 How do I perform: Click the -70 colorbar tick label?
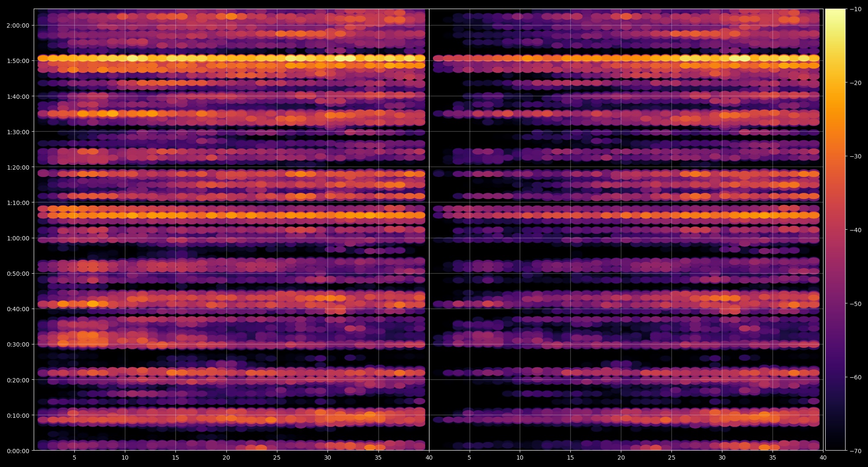[x=855, y=451]
